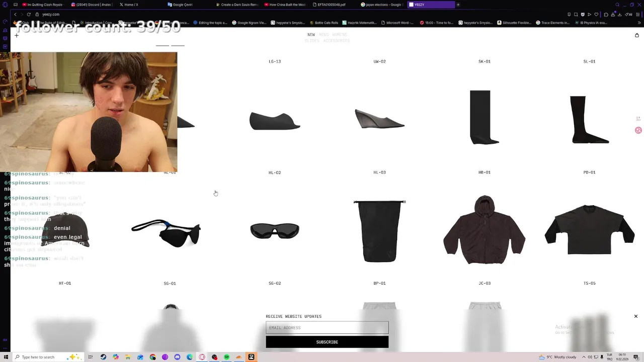This screenshot has height=362, width=644.
Task: Open Google Ngram Viewer bookmark
Action: (250, 23)
